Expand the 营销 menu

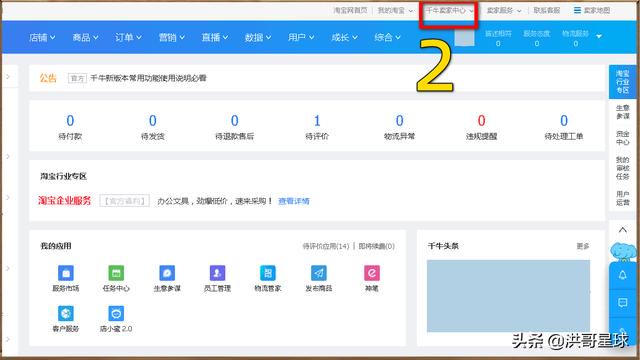(x=171, y=37)
